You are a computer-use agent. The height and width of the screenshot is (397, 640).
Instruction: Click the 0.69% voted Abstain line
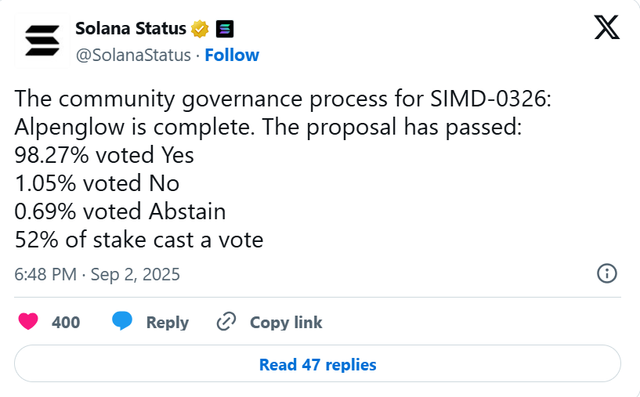pos(120,211)
